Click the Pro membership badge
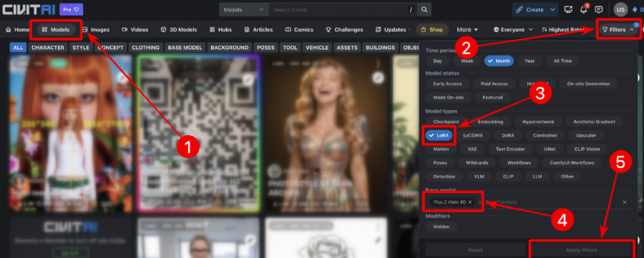Screen dimensions: 644x258 point(71,9)
